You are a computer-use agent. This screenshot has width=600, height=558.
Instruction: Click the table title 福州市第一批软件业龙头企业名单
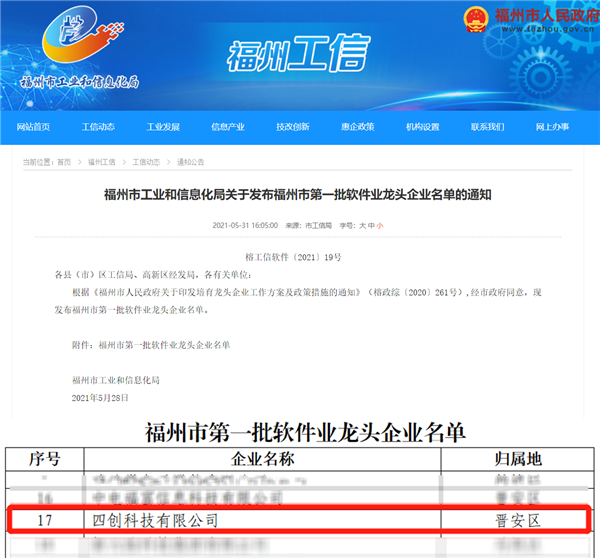305,433
